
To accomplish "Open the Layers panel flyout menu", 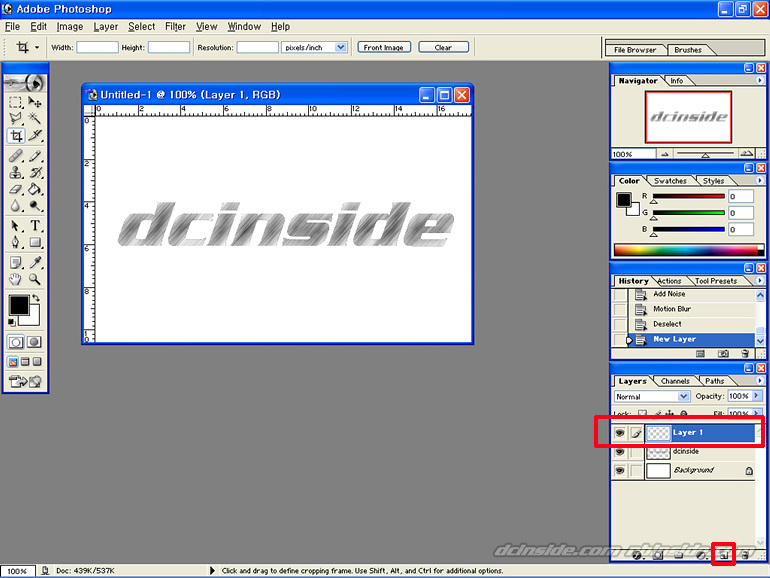I will [759, 381].
